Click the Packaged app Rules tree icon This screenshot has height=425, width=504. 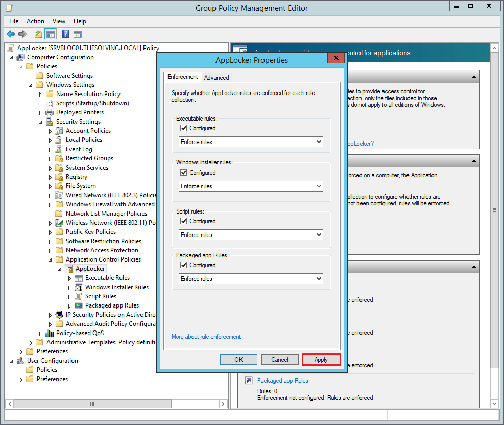coord(79,305)
